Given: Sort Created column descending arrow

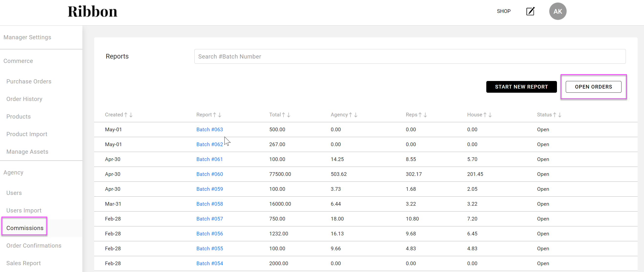Looking at the screenshot, I should click(131, 115).
